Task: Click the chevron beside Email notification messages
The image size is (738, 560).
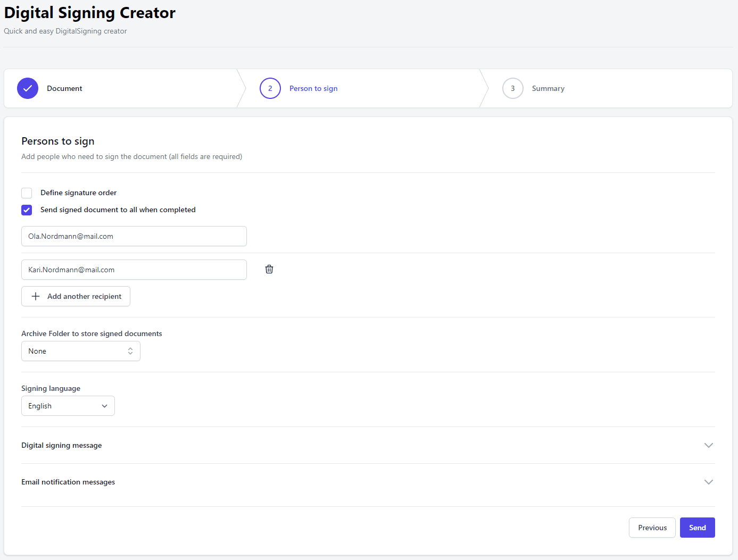Action: [708, 482]
